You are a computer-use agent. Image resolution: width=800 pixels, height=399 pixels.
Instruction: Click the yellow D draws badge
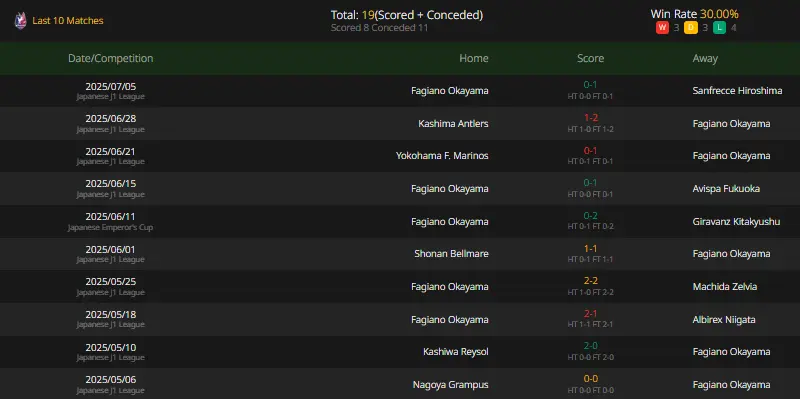point(691,28)
